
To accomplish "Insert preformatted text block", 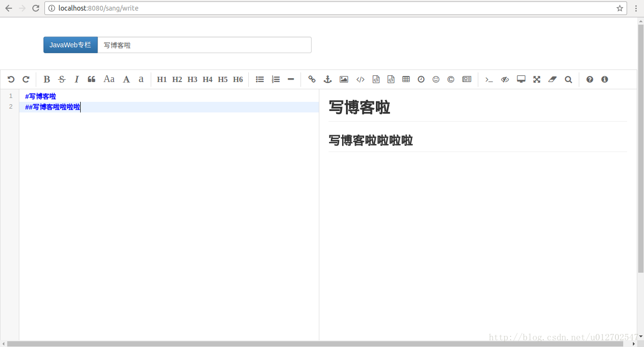I will [376, 79].
